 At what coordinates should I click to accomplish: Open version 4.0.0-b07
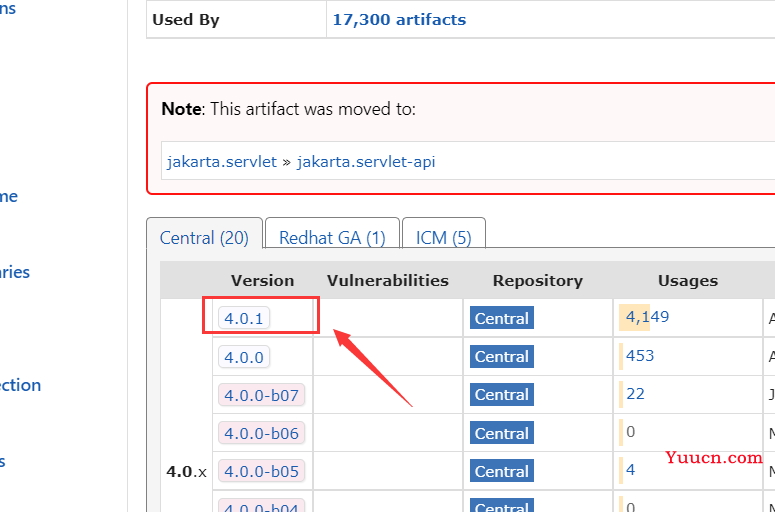[x=261, y=395]
